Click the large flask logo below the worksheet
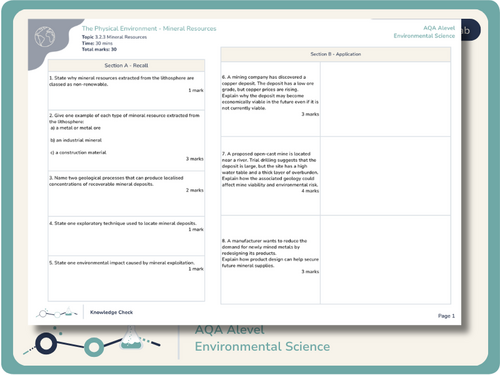 (92, 341)
